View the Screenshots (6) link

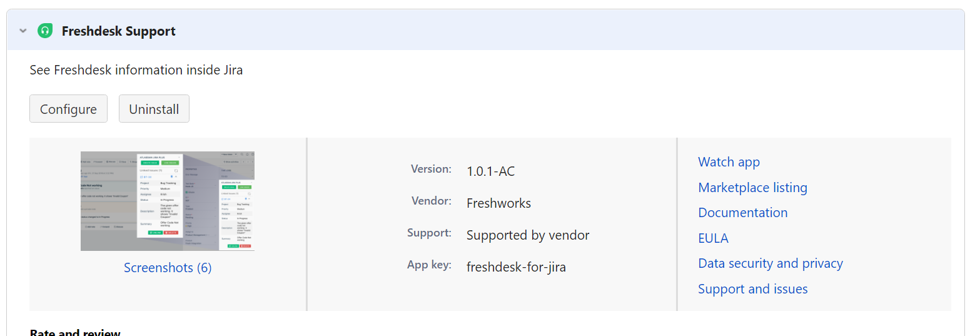click(168, 268)
